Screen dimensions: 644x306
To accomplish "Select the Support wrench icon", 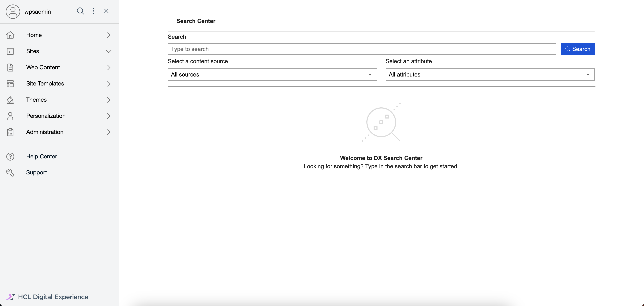I will 10,172.
